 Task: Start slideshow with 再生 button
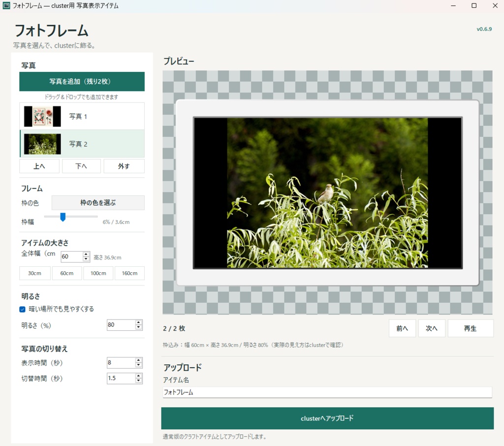coord(471,328)
